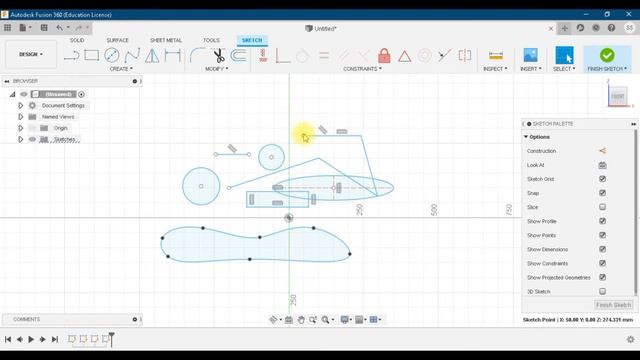Apply the Symmetry constraint
This screenshot has width=640, height=360.
pyautogui.click(x=464, y=55)
